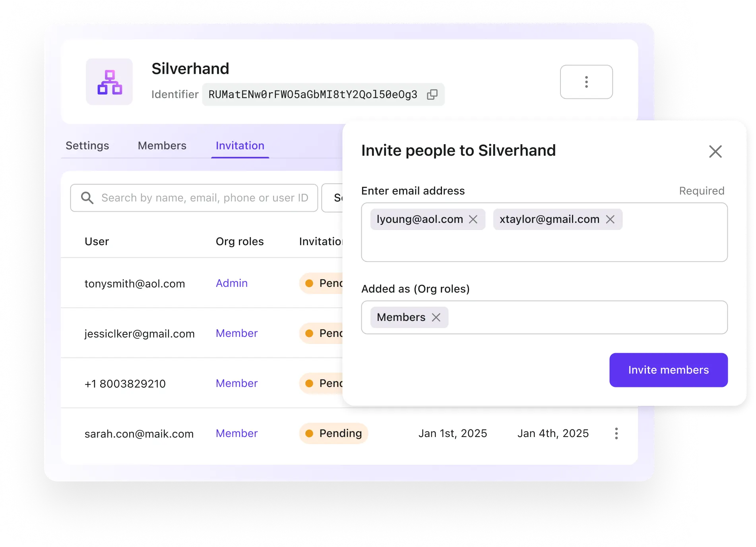Switch to the Members tab
Image resolution: width=756 pixels, height=547 pixels.
pyautogui.click(x=162, y=146)
